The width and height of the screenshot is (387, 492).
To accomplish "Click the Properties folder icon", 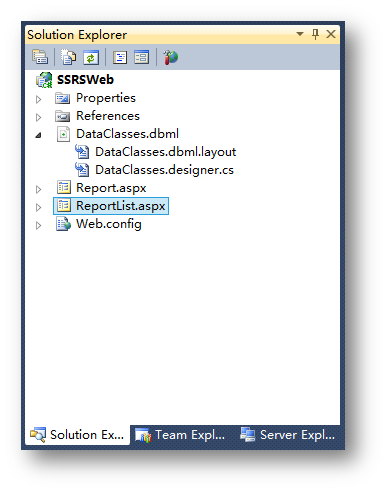I will (63, 98).
